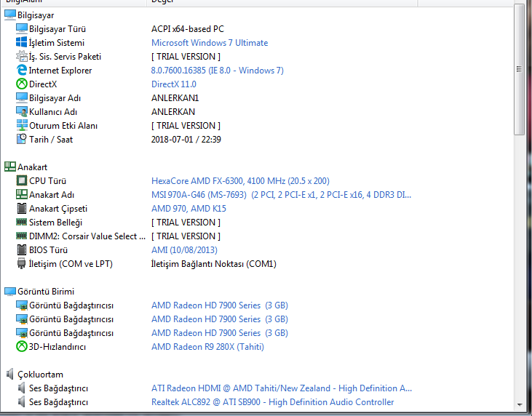Click the Sistem Belleği RAM icon
Screen dimensions: 532x416
[22, 222]
